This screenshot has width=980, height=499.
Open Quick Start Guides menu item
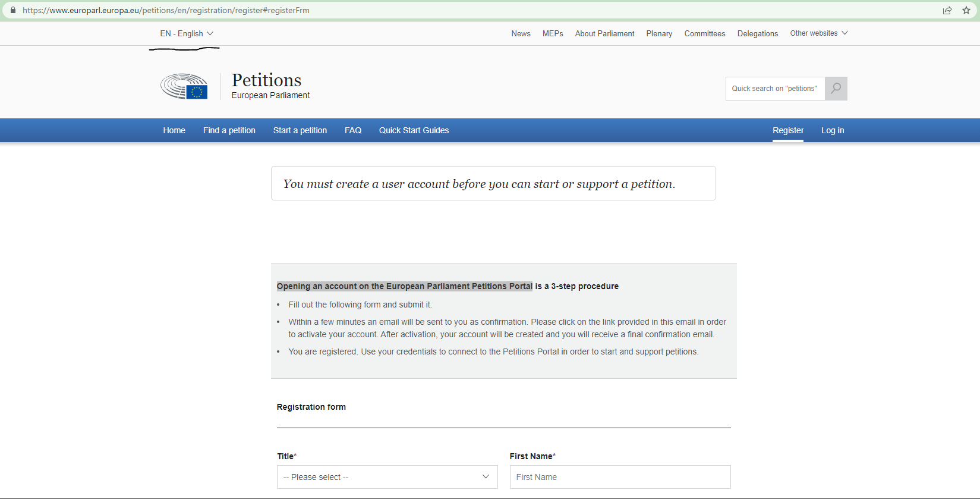click(x=414, y=130)
